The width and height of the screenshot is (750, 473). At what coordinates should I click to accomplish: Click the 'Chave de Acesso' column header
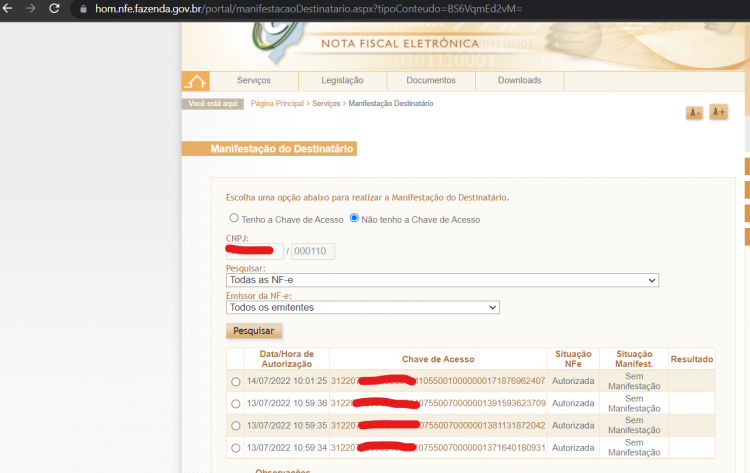click(x=438, y=359)
